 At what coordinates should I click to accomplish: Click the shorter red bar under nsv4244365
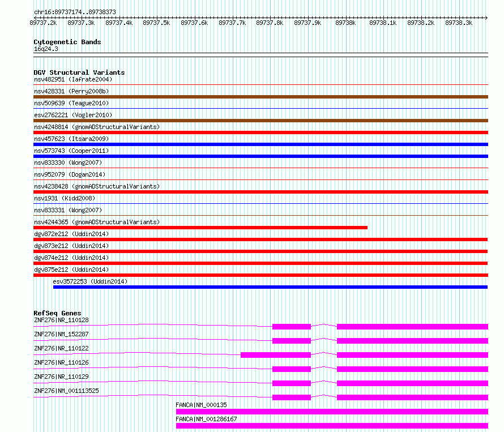200,228
